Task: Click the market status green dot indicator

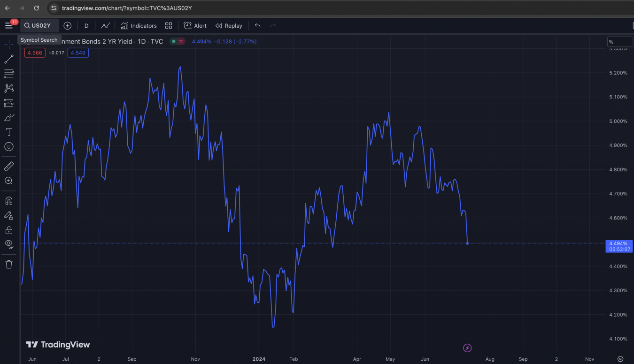Action: (173, 41)
